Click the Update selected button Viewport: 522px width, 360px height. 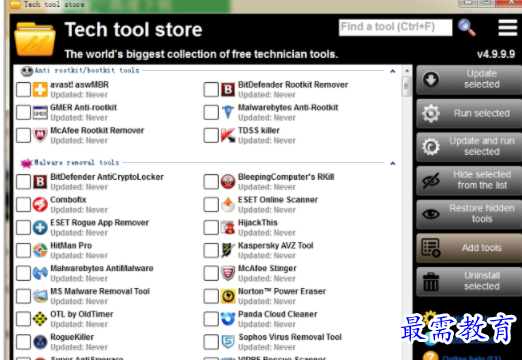click(469, 79)
